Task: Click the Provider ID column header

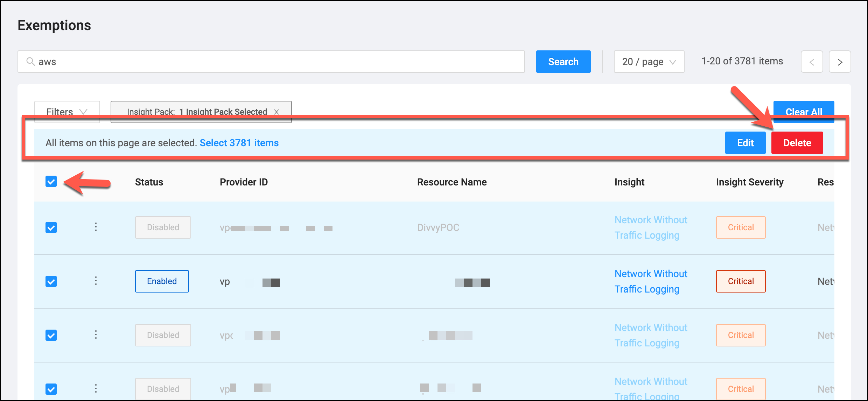Action: pos(244,182)
